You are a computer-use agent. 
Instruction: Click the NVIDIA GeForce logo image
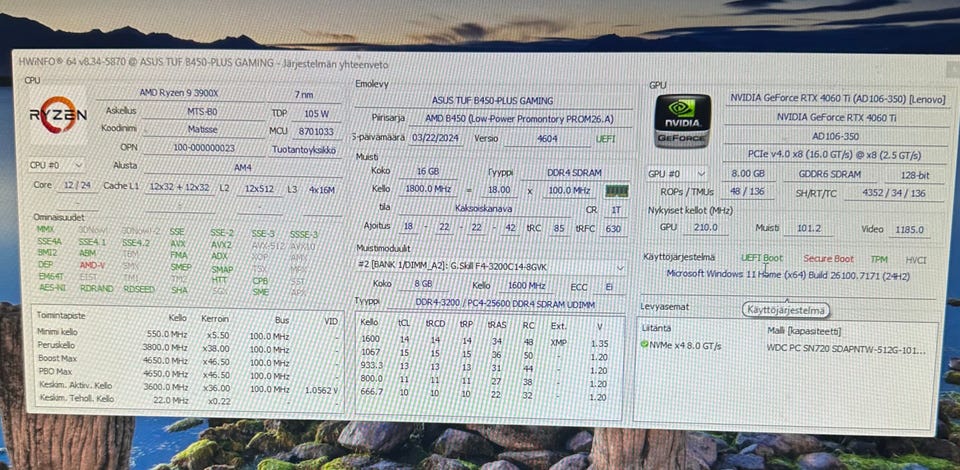683,121
